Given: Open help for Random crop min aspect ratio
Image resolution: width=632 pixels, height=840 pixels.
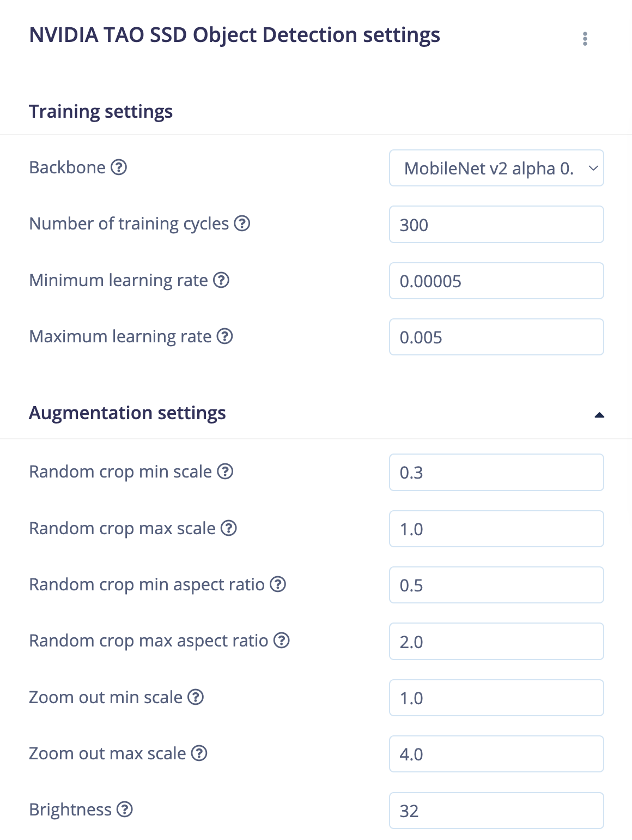Looking at the screenshot, I should point(278,584).
